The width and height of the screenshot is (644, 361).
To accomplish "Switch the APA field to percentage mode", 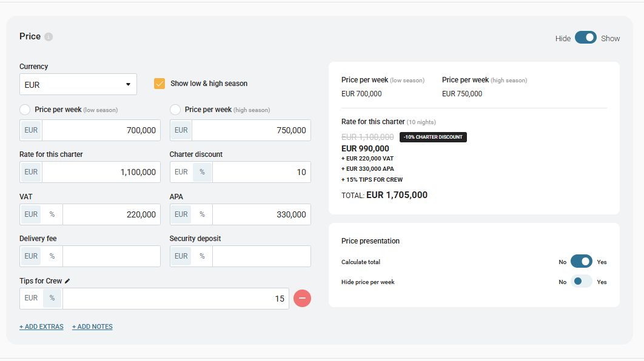I will click(201, 214).
